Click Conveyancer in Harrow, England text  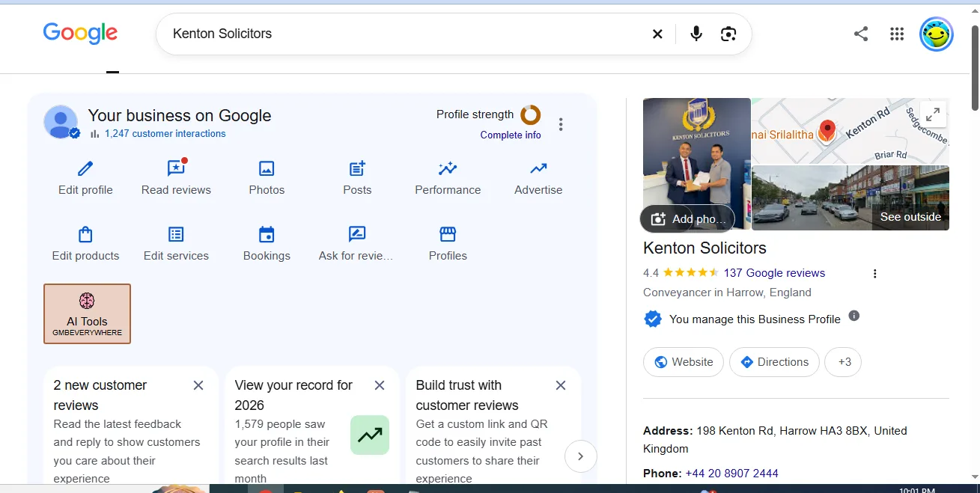(727, 293)
